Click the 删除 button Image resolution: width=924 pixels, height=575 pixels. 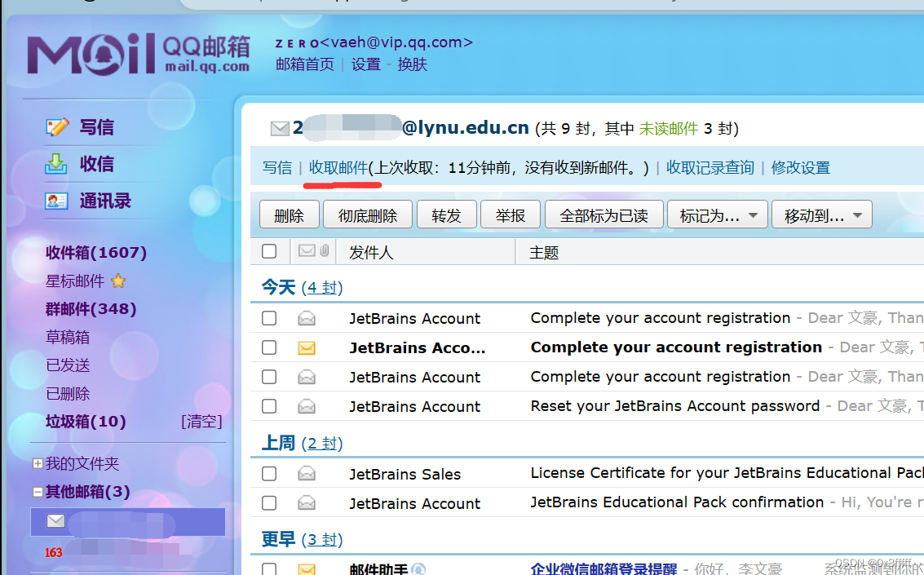[290, 215]
